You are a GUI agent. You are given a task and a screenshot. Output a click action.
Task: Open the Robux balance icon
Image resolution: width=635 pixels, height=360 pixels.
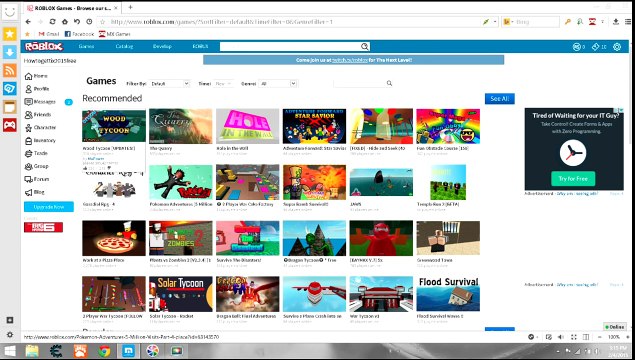577,47
